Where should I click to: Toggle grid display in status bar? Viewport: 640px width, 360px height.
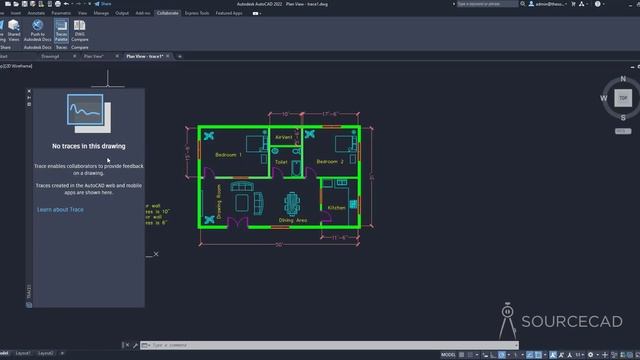click(x=462, y=355)
